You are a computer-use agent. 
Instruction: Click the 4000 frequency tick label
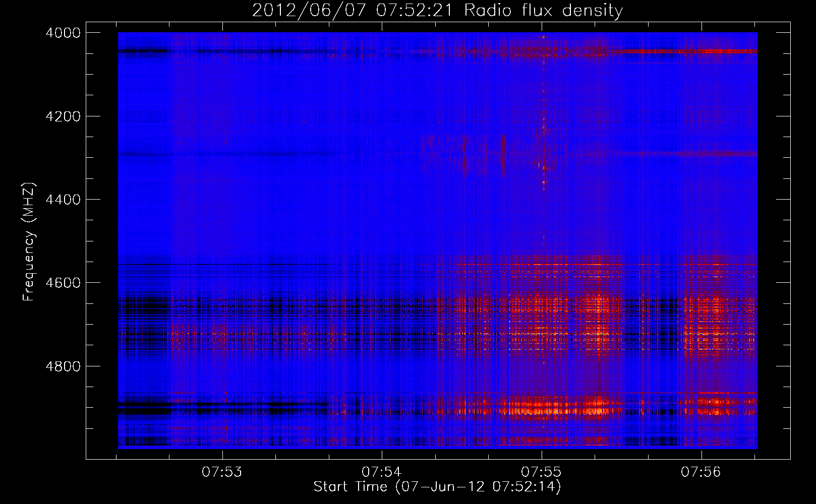coord(63,33)
